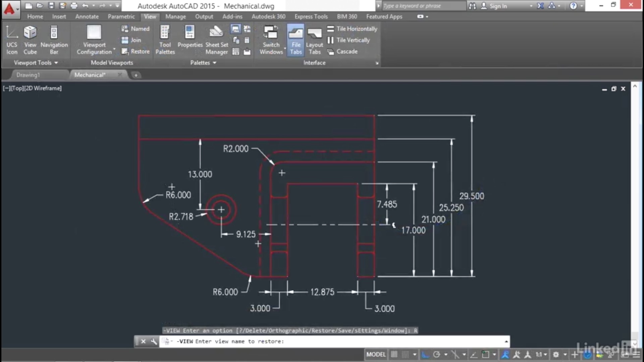Click Tile Horizontally

coord(352,29)
